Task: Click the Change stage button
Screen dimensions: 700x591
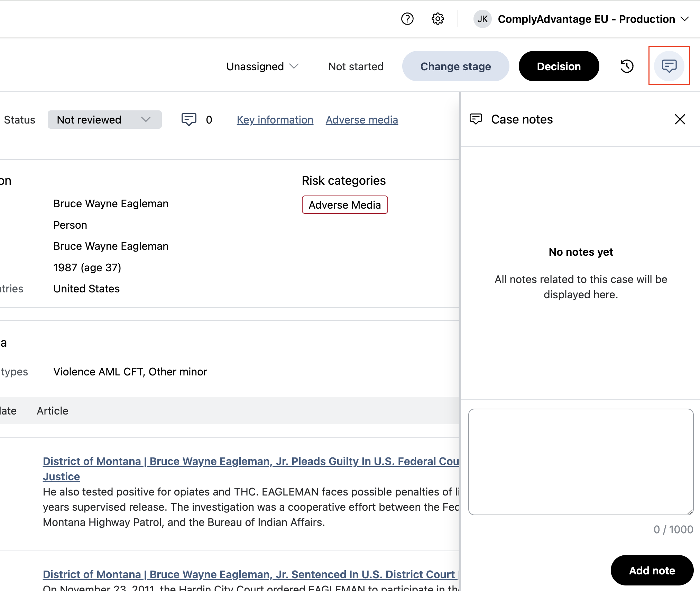Action: tap(455, 66)
